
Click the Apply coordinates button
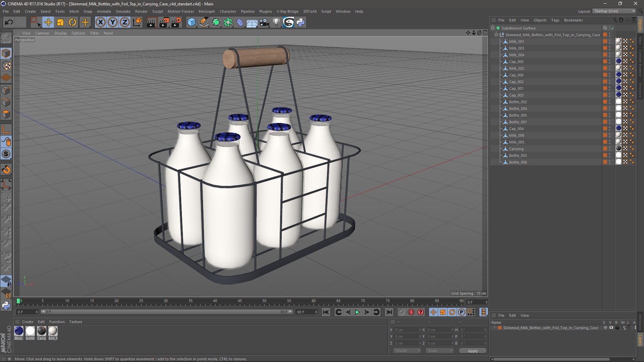click(x=473, y=351)
